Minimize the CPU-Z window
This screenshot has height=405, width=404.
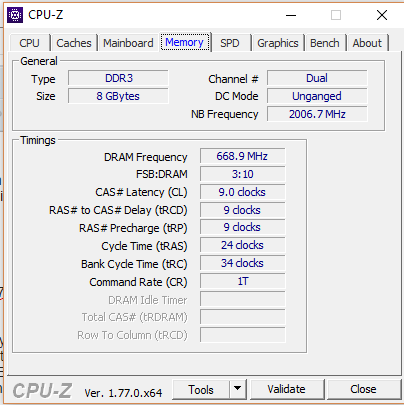[291, 15]
